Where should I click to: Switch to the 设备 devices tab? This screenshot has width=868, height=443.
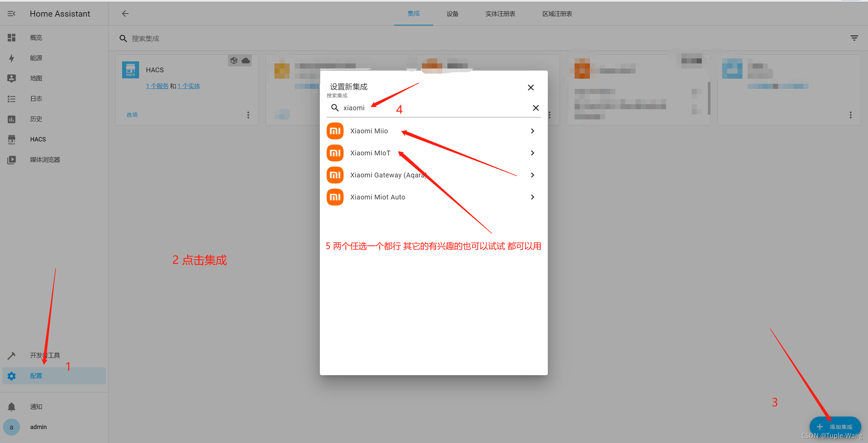(452, 14)
